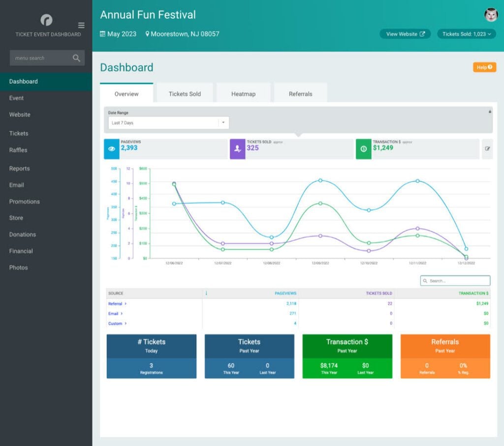
Task: Click the Ticket Event Dashboard logo
Action: [x=46, y=20]
